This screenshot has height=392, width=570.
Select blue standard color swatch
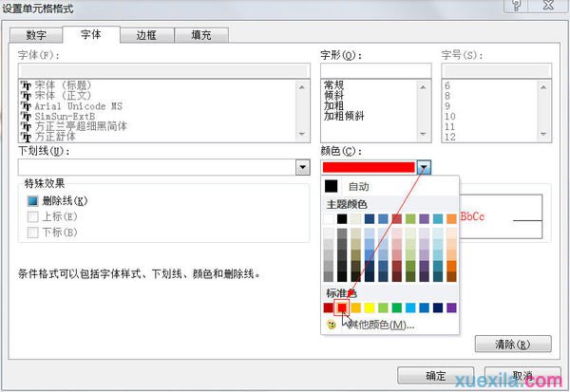(x=425, y=308)
